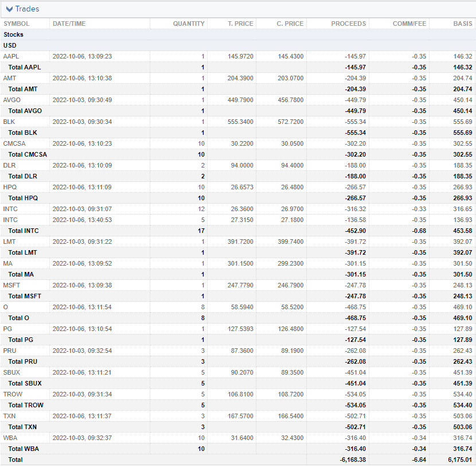Click the HPQ symbol cell
This screenshot has height=467, width=476.
10,188
